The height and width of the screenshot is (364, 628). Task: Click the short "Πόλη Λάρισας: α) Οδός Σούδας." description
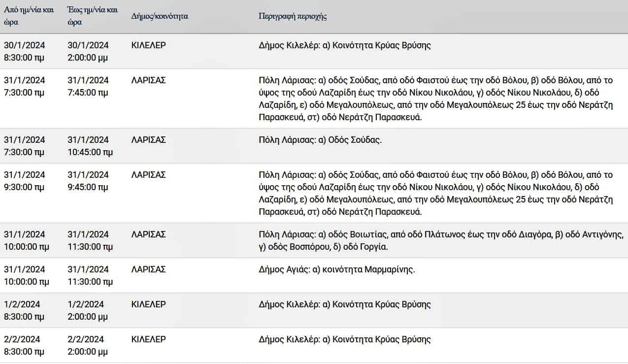320,140
